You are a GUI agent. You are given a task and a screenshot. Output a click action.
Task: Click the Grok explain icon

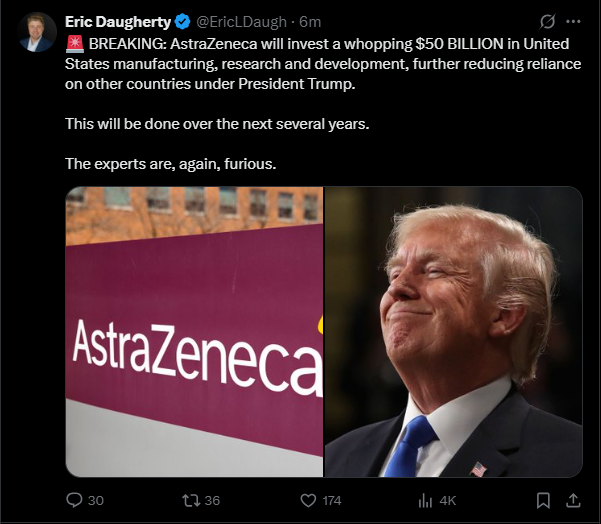click(x=547, y=21)
